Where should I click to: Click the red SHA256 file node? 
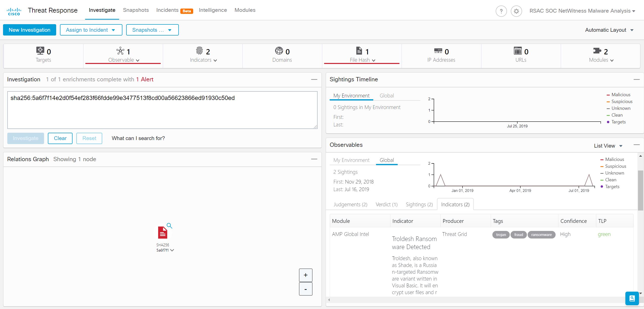(x=162, y=232)
